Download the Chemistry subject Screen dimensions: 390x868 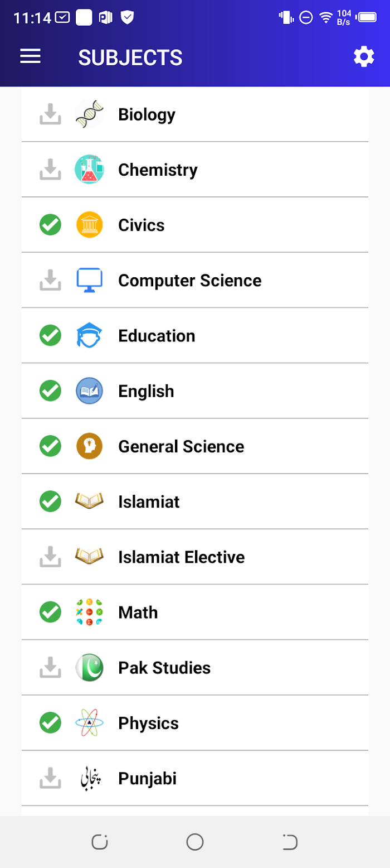[x=50, y=170]
